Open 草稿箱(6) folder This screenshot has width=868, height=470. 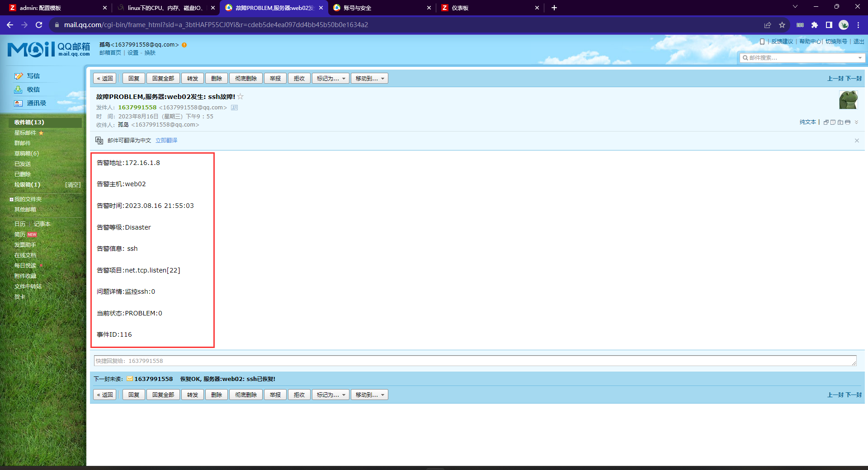[27, 153]
